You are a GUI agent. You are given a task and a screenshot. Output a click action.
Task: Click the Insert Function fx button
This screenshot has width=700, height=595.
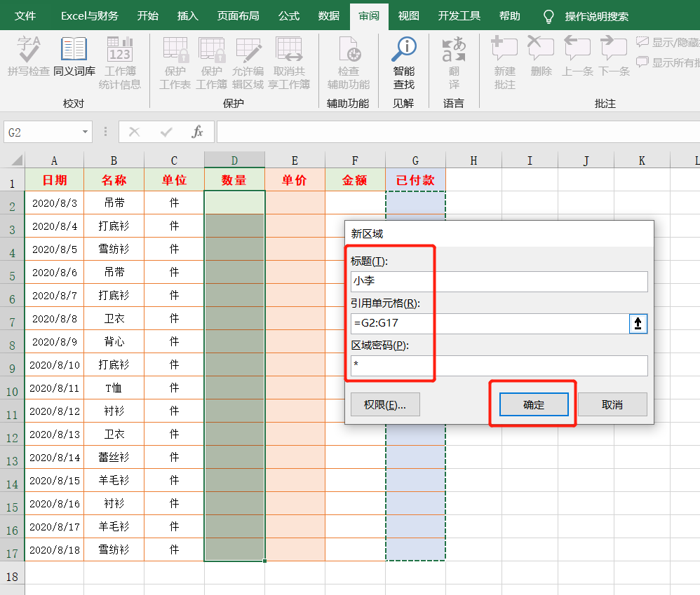pyautogui.click(x=198, y=132)
